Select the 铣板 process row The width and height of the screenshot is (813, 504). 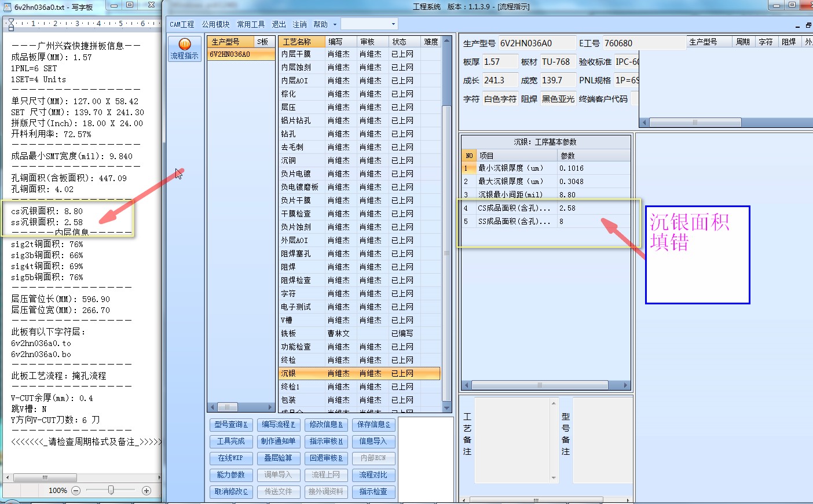coord(359,333)
